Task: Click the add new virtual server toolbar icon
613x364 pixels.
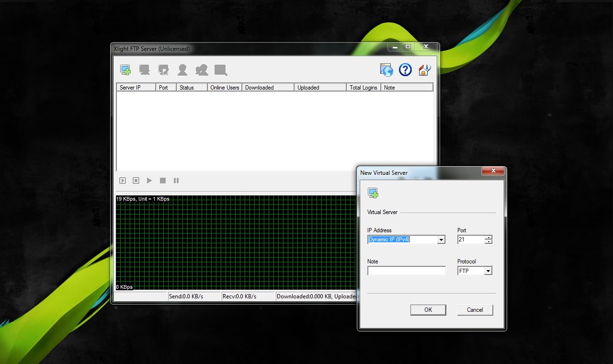Action: (125, 70)
